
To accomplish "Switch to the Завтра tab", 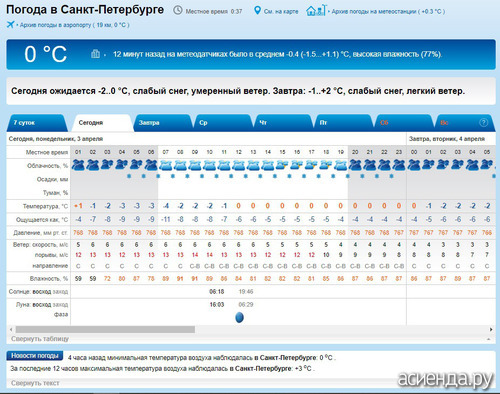I will 162,123.
